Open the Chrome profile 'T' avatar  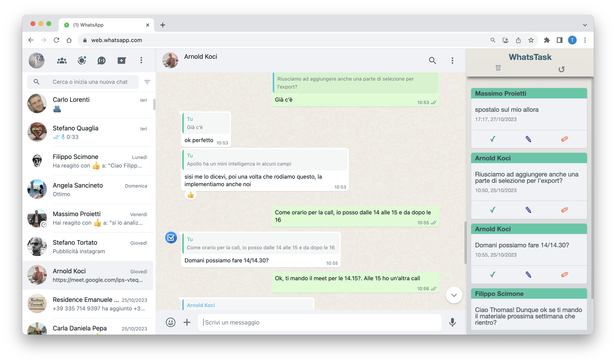point(572,40)
